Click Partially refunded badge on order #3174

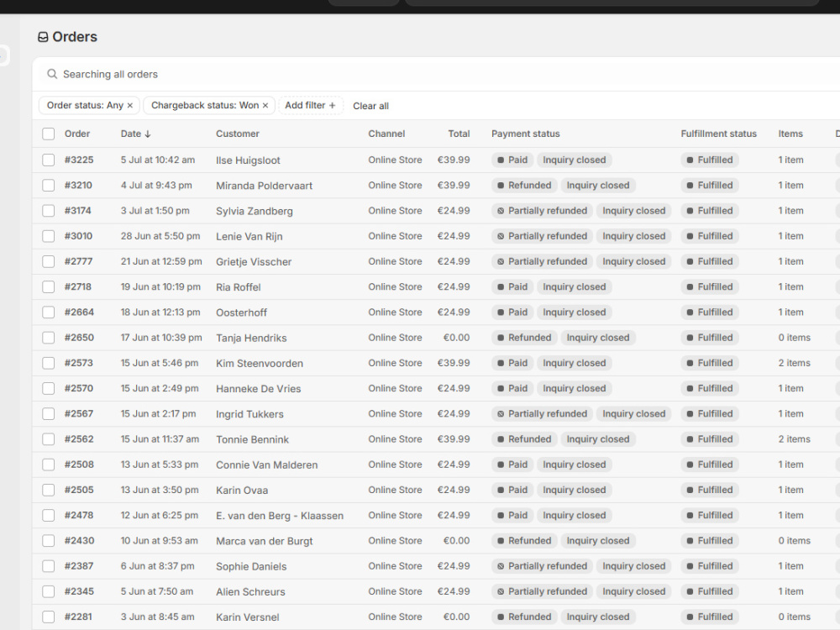click(x=542, y=211)
